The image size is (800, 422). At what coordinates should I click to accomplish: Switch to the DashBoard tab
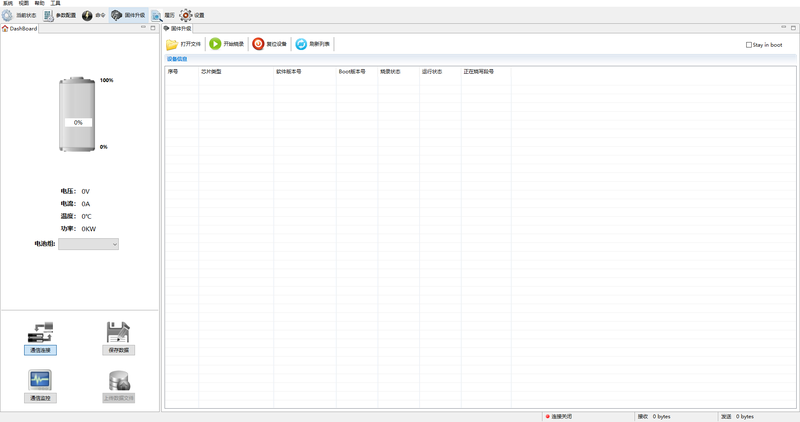tap(22, 29)
